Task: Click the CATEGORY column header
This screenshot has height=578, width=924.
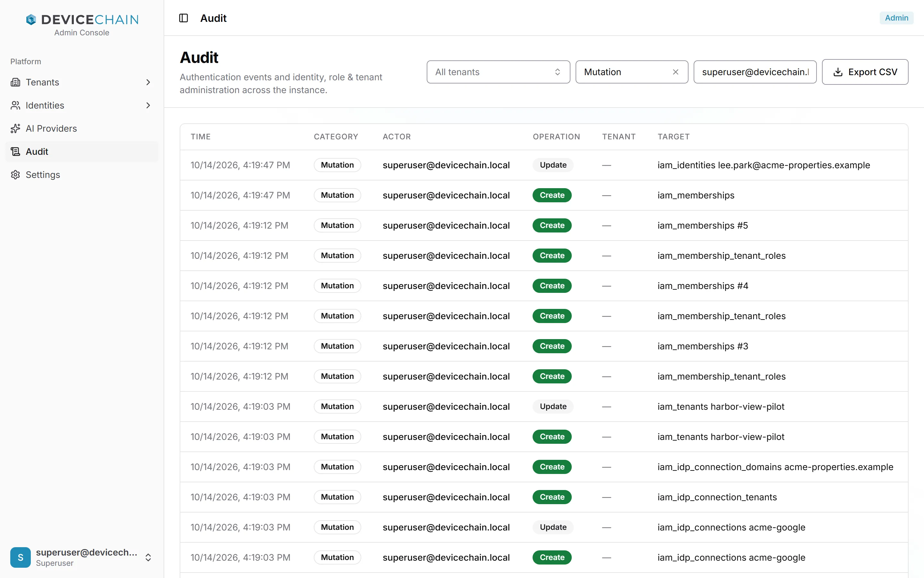Action: 336,137
